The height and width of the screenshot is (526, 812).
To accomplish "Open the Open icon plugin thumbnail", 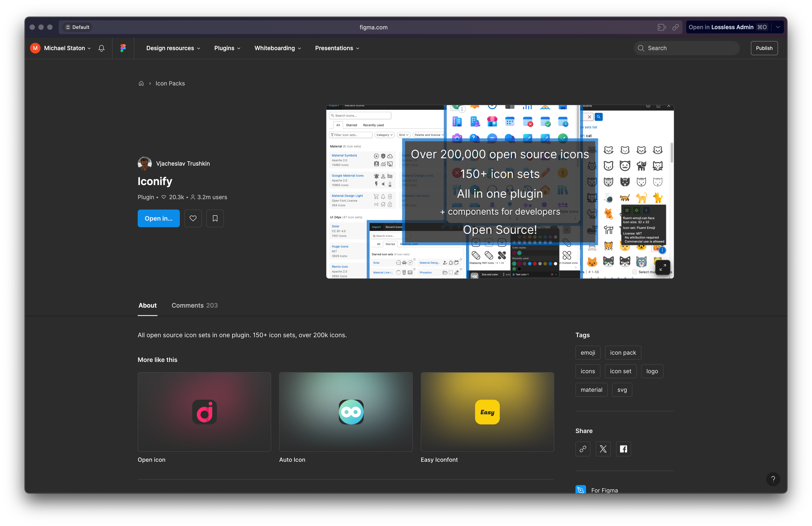I will pos(204,412).
